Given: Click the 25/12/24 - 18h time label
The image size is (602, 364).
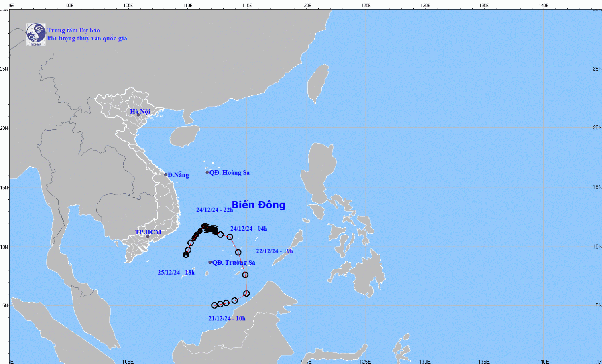Looking at the screenshot, I should point(176,273).
